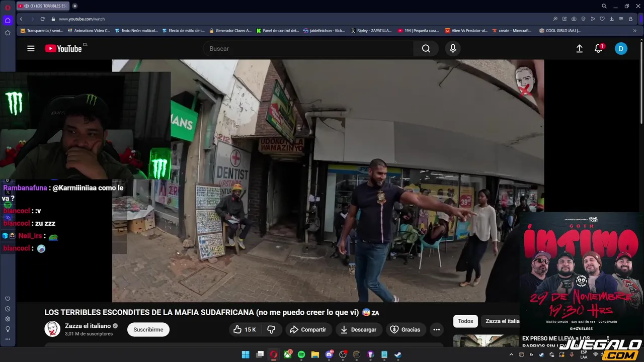Screen dimensions: 644x362
Task: Download the video with Descargar
Action: (358, 329)
